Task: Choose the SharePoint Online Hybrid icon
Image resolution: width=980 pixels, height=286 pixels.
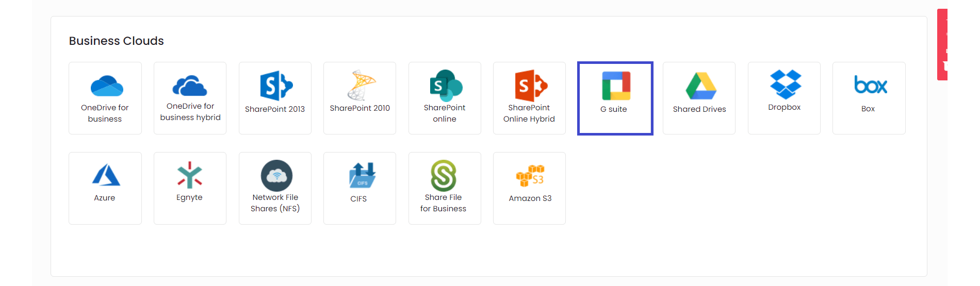Action: pyautogui.click(x=531, y=86)
